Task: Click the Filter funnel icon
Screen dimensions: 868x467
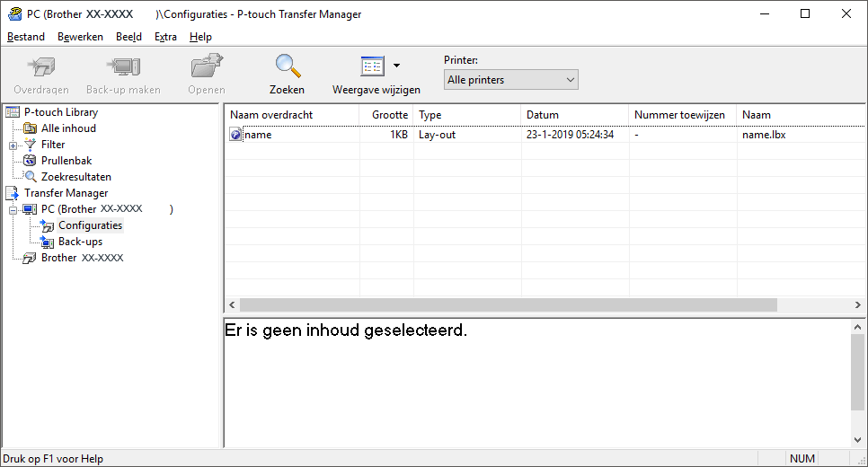Action: [x=31, y=145]
